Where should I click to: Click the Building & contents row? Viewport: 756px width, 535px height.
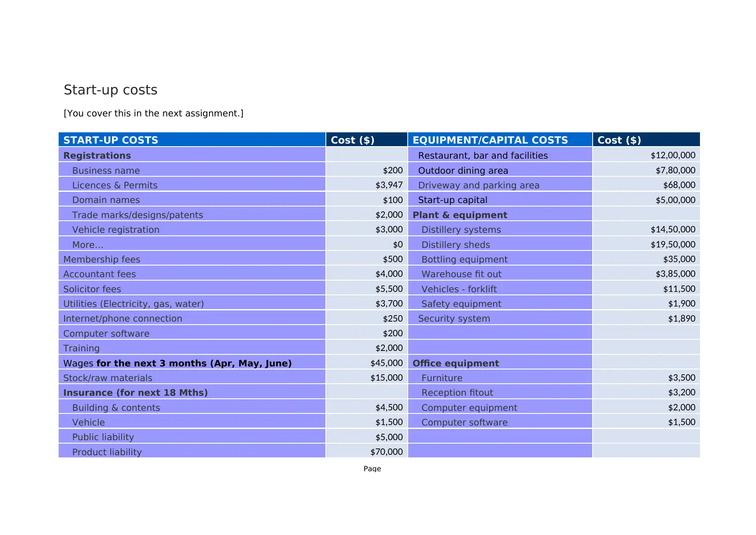pyautogui.click(x=116, y=408)
